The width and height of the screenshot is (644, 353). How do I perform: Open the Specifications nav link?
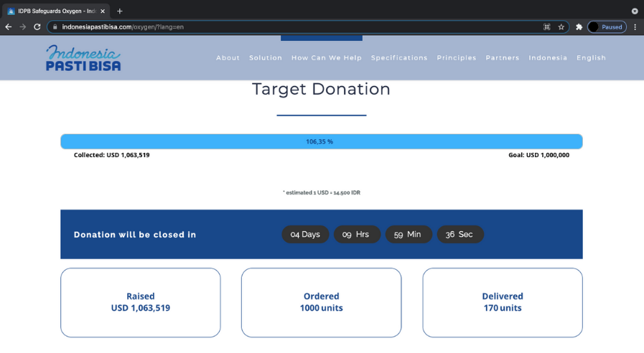(399, 58)
